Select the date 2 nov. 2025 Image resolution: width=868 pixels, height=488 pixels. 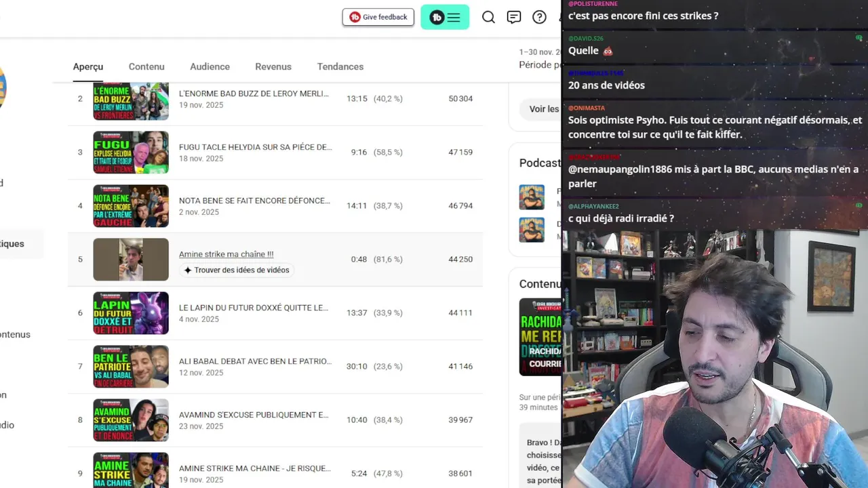(199, 212)
